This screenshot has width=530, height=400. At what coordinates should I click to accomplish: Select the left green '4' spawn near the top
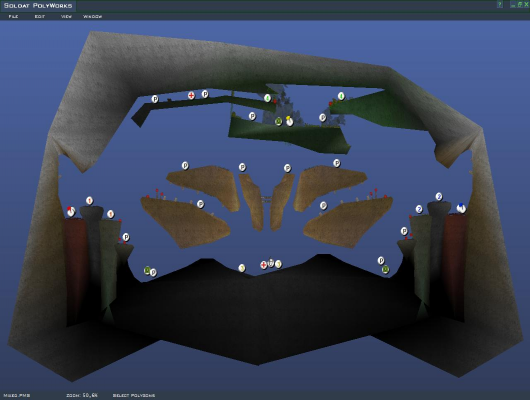pos(267,98)
